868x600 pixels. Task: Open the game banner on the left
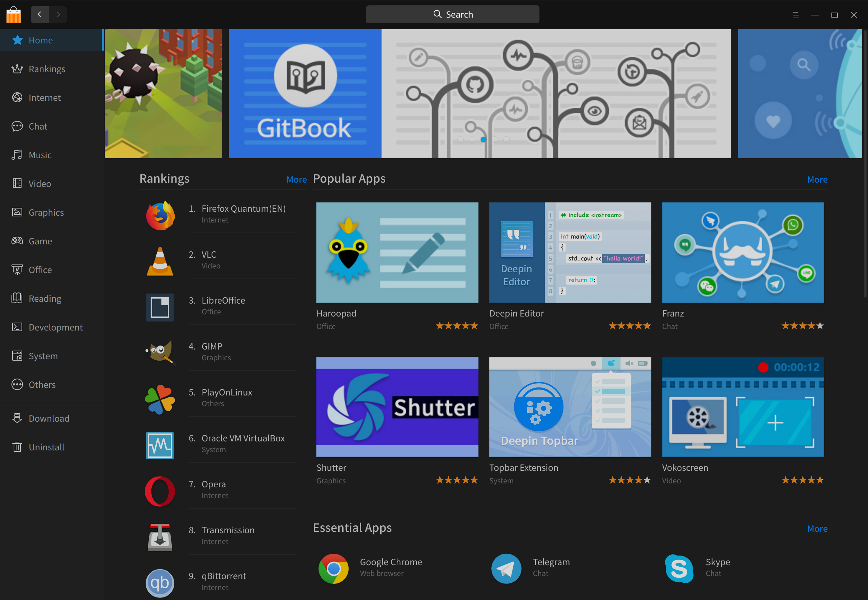(x=163, y=94)
